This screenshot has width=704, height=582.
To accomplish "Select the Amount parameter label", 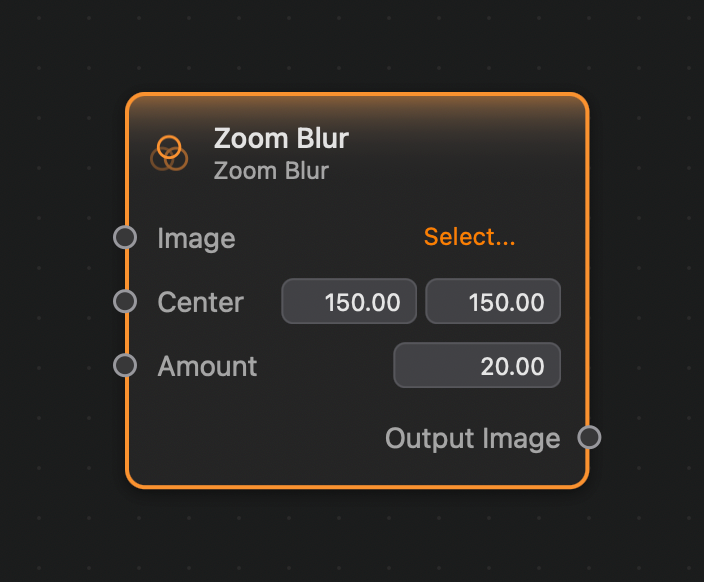I will (207, 366).
